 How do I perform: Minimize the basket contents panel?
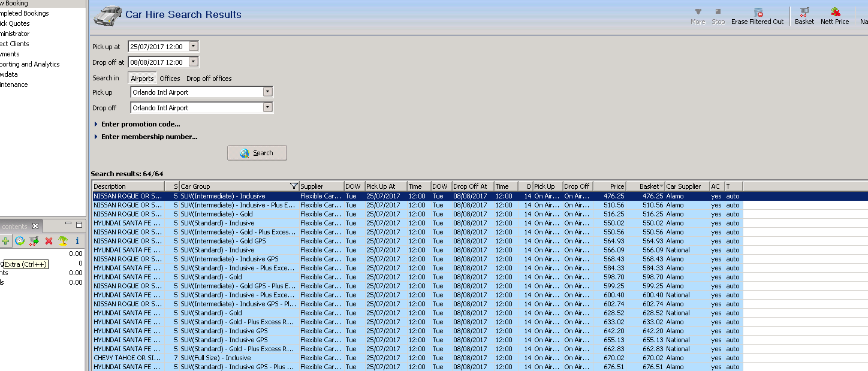(69, 225)
